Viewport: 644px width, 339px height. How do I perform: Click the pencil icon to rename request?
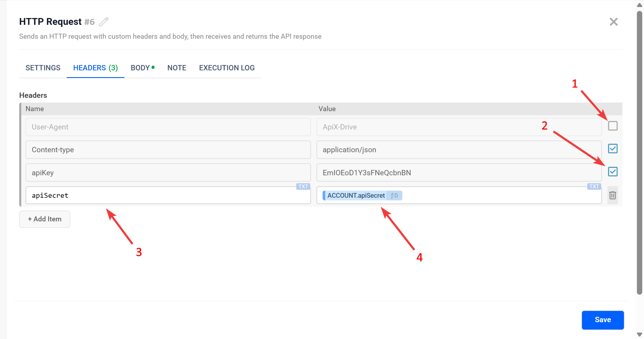point(104,22)
